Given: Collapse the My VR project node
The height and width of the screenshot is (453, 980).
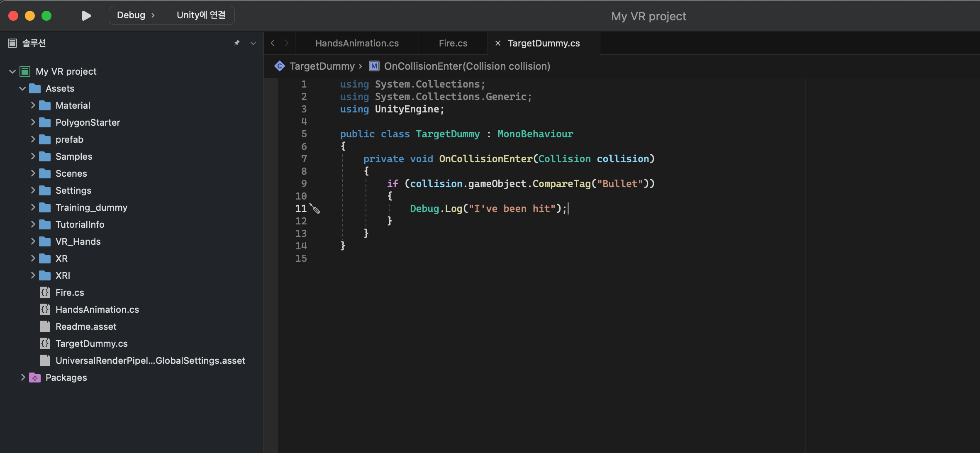Looking at the screenshot, I should (12, 71).
